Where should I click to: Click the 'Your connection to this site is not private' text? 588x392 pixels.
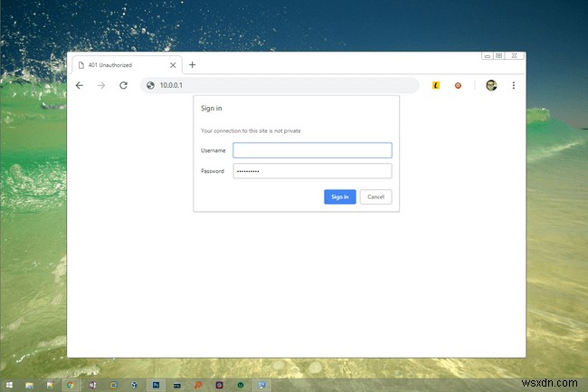click(x=251, y=131)
